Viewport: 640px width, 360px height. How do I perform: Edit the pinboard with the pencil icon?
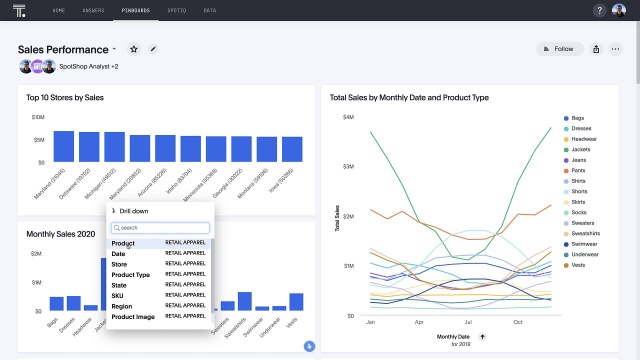point(153,49)
